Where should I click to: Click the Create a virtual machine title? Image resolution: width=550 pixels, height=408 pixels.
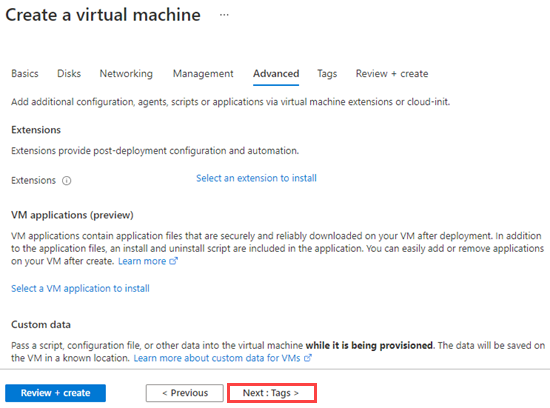click(103, 15)
